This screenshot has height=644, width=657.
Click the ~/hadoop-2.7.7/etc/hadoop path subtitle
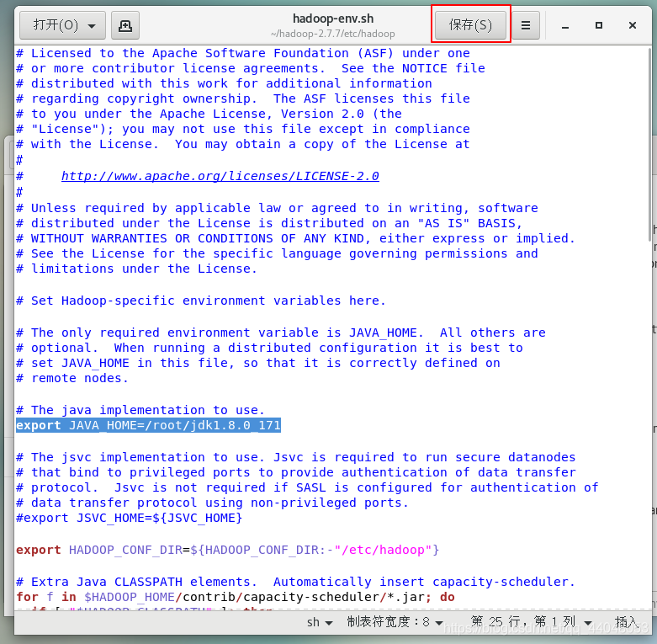(333, 34)
